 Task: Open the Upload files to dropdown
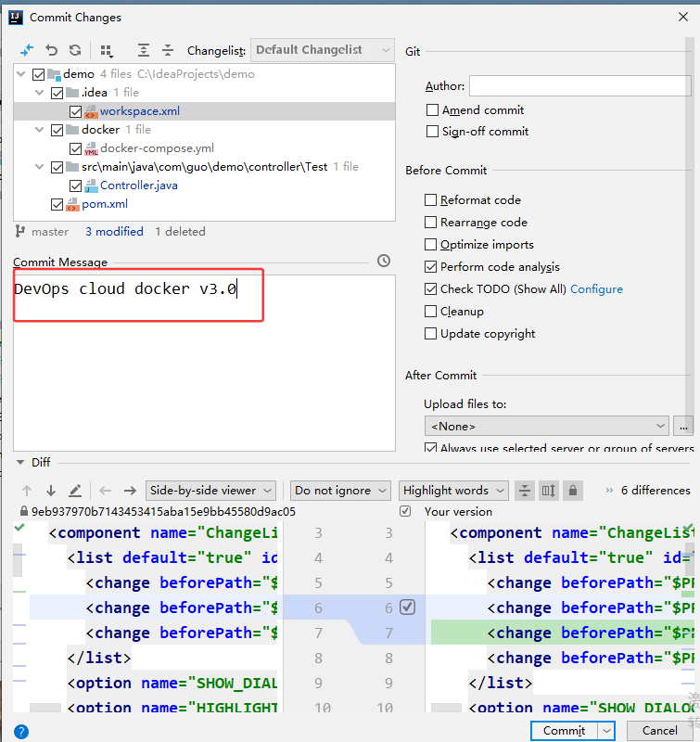click(x=547, y=426)
